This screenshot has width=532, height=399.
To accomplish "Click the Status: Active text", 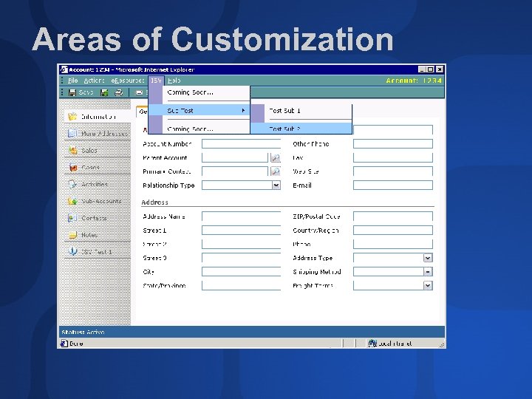I will pyautogui.click(x=83, y=332).
